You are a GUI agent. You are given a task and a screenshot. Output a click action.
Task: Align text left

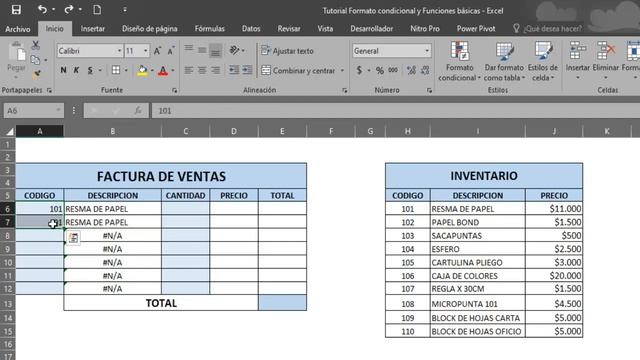point(189,70)
